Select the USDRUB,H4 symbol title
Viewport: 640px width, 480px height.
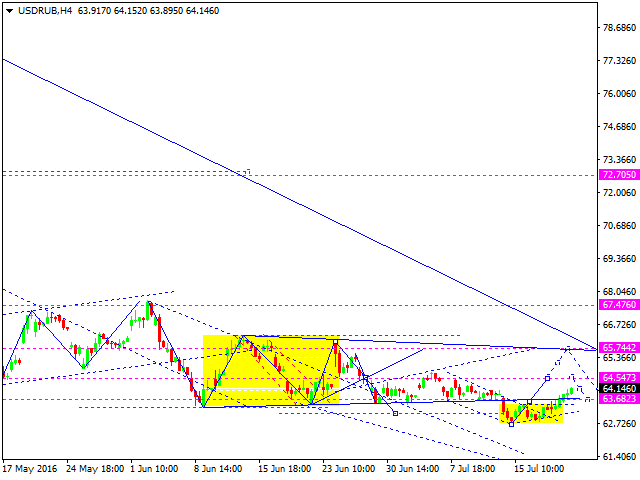(x=45, y=11)
